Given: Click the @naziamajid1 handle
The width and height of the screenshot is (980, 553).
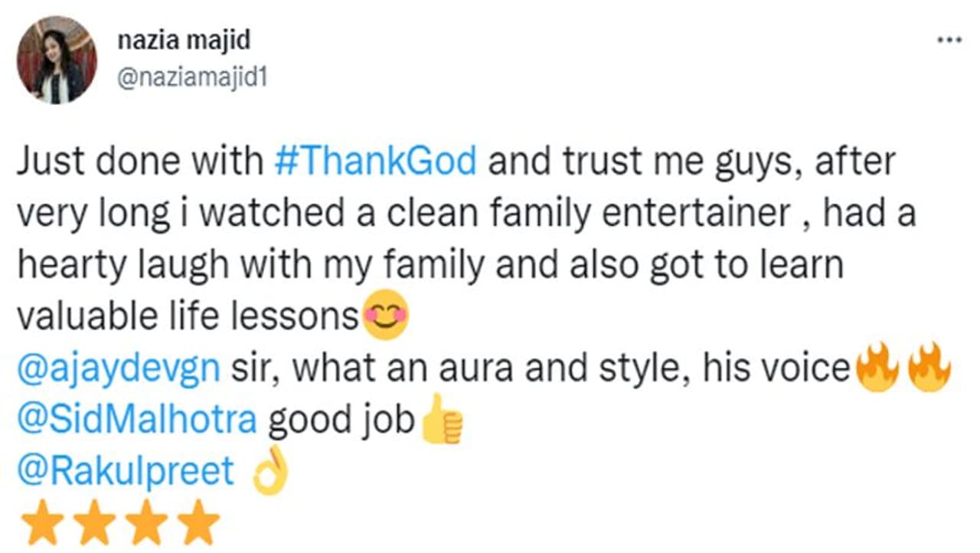Looking at the screenshot, I should click(x=191, y=78).
